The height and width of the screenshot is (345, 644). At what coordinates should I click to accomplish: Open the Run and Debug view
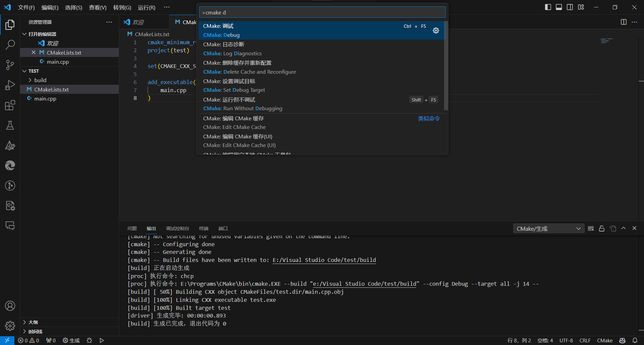click(x=10, y=85)
